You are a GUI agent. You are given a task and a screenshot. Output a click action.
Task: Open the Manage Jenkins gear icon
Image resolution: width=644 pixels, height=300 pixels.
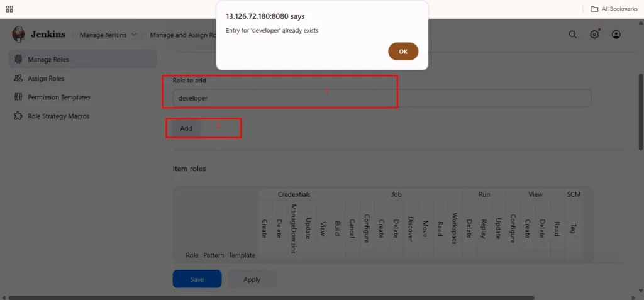click(594, 35)
